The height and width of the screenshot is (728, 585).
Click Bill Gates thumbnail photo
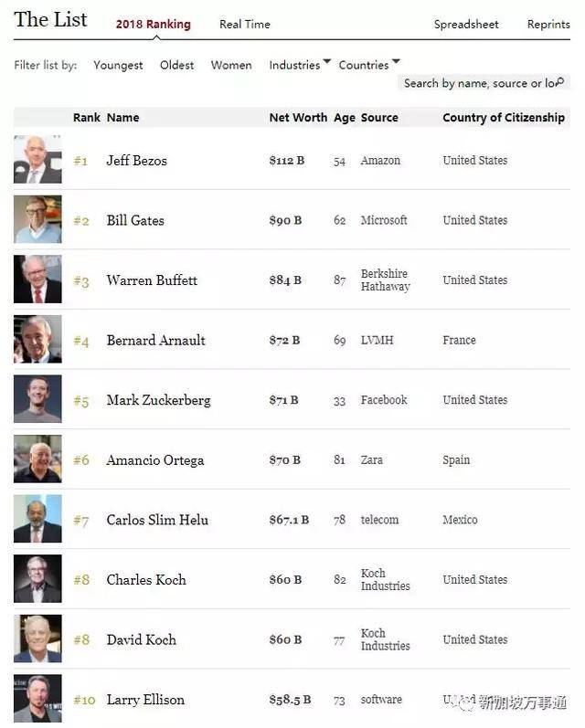(x=37, y=220)
